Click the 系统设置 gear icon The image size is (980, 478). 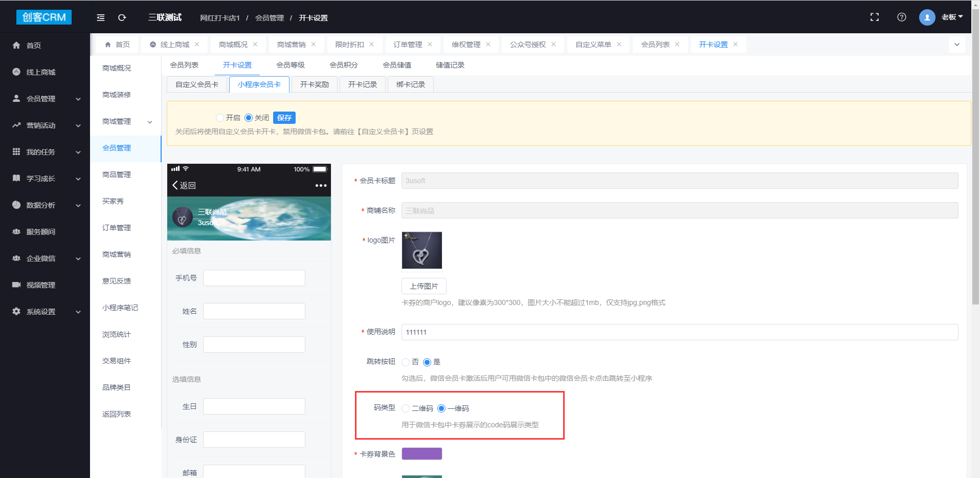click(x=16, y=312)
